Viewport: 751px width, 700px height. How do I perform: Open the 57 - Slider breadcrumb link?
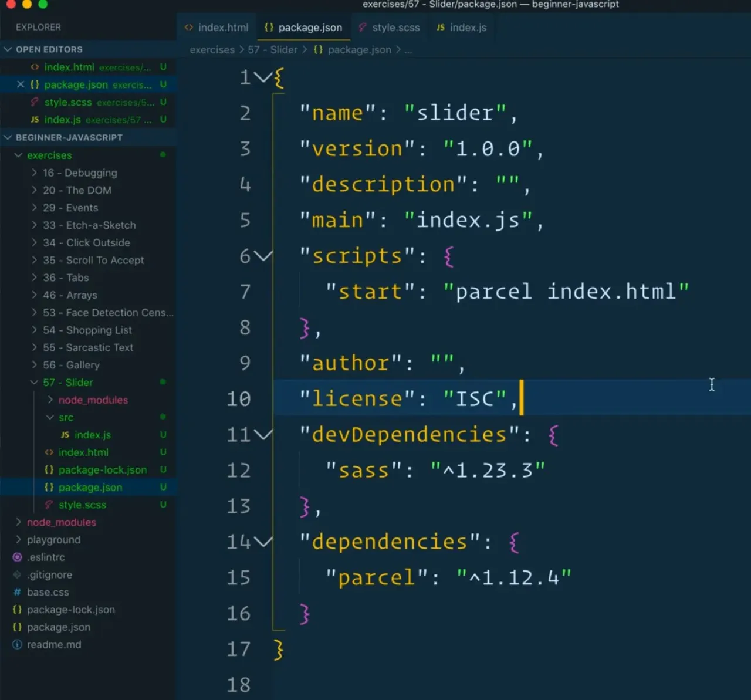point(273,50)
